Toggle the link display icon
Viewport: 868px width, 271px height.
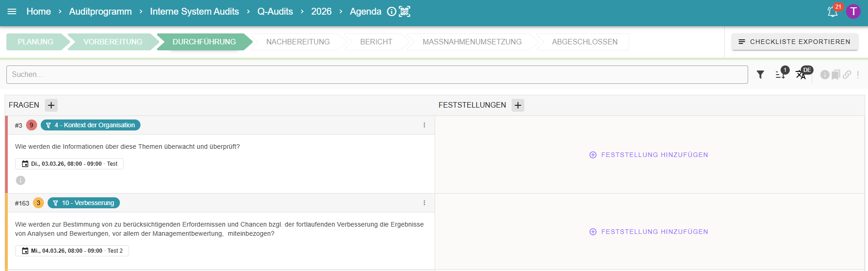tap(847, 75)
